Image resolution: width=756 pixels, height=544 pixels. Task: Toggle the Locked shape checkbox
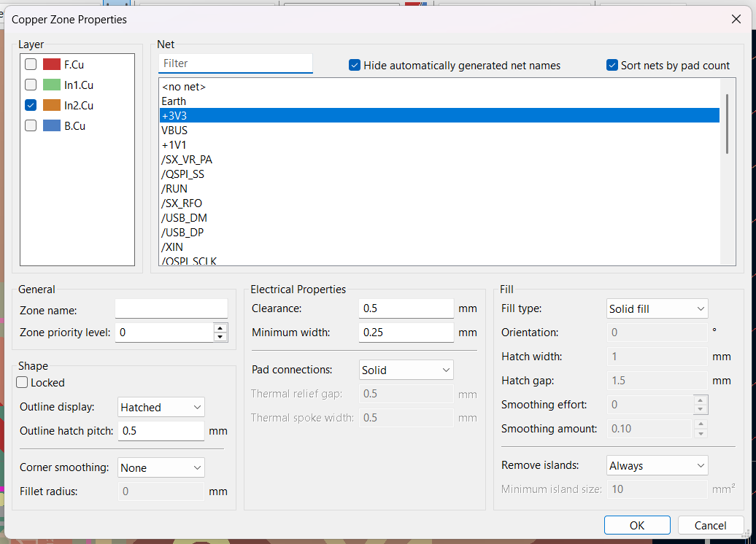click(x=23, y=383)
